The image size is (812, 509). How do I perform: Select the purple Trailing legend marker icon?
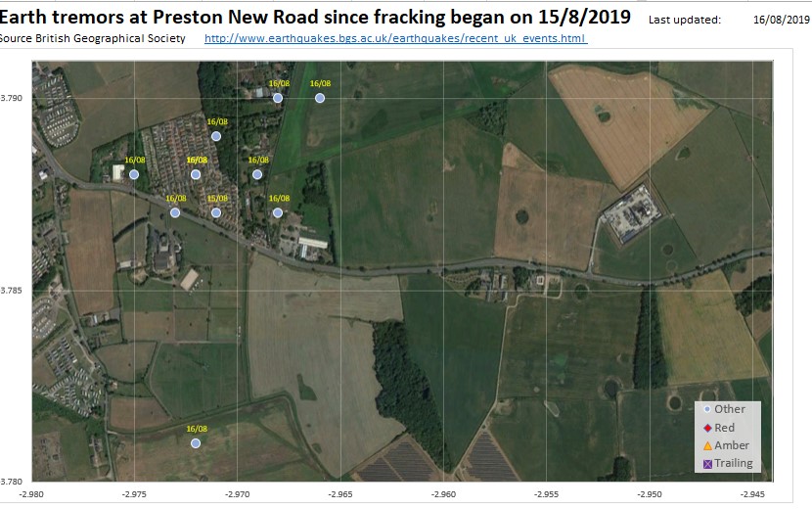point(706,463)
